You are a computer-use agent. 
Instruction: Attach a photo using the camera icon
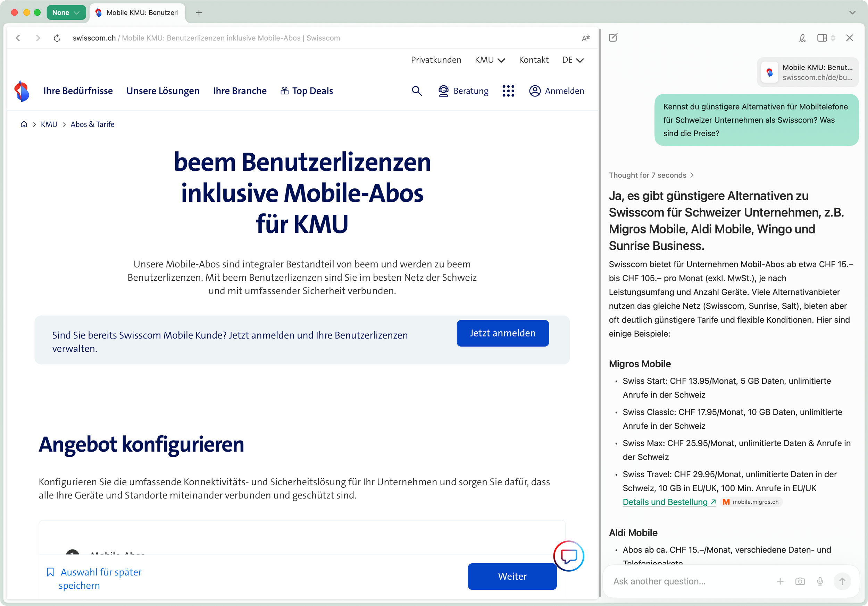800,581
